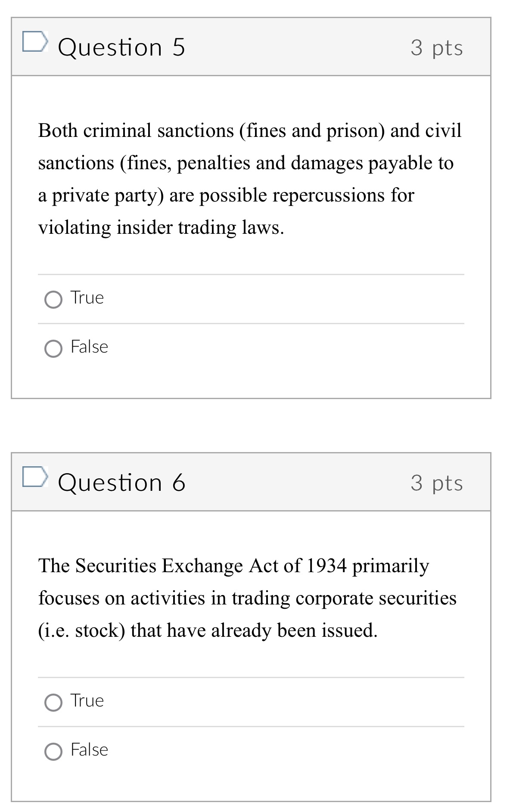Click the Question 6 title
The image size is (510, 812).
[x=122, y=483]
